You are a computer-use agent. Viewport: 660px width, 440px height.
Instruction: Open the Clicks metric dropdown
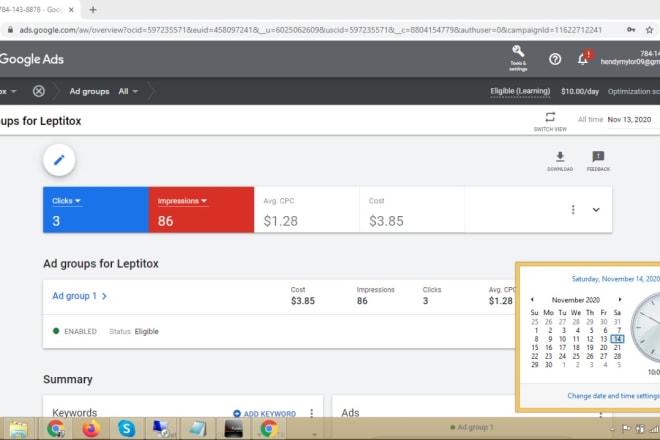click(67, 201)
